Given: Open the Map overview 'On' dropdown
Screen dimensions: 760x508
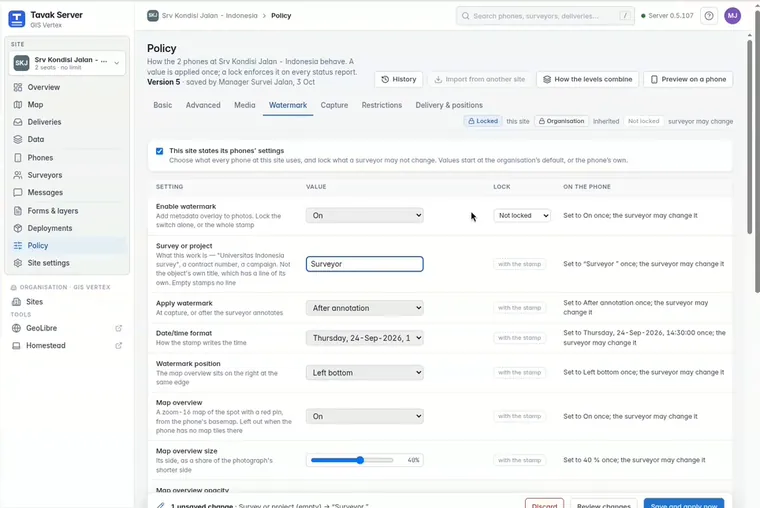Looking at the screenshot, I should point(364,416).
